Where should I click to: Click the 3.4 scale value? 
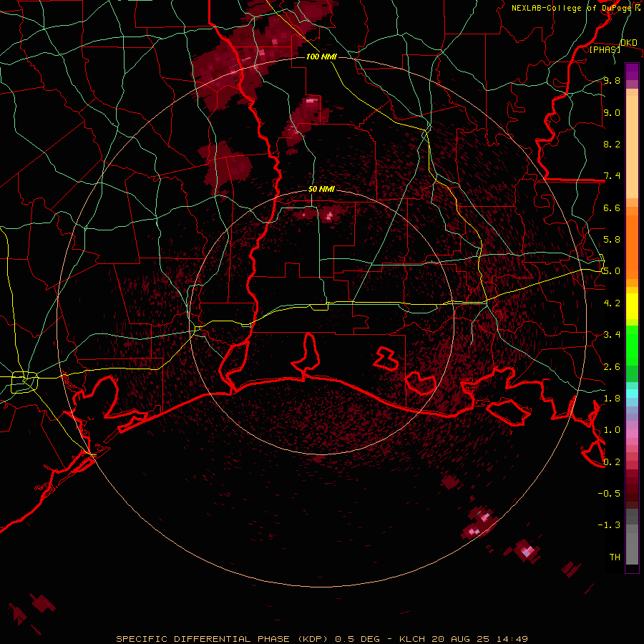point(612,335)
